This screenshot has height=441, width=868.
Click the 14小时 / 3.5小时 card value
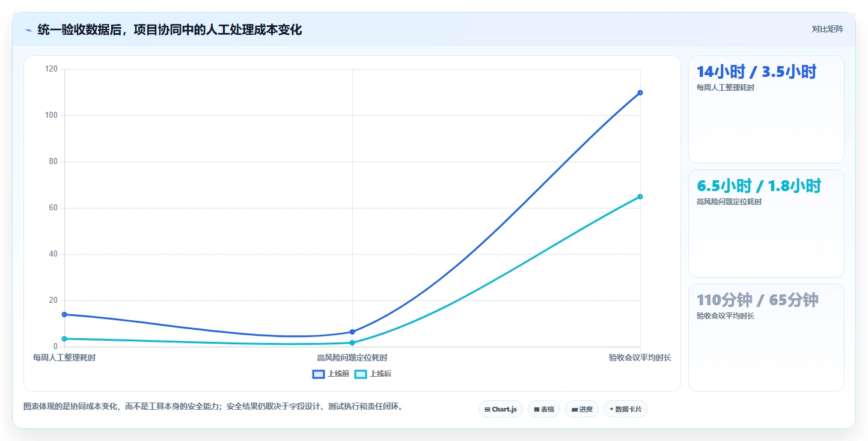tap(756, 72)
